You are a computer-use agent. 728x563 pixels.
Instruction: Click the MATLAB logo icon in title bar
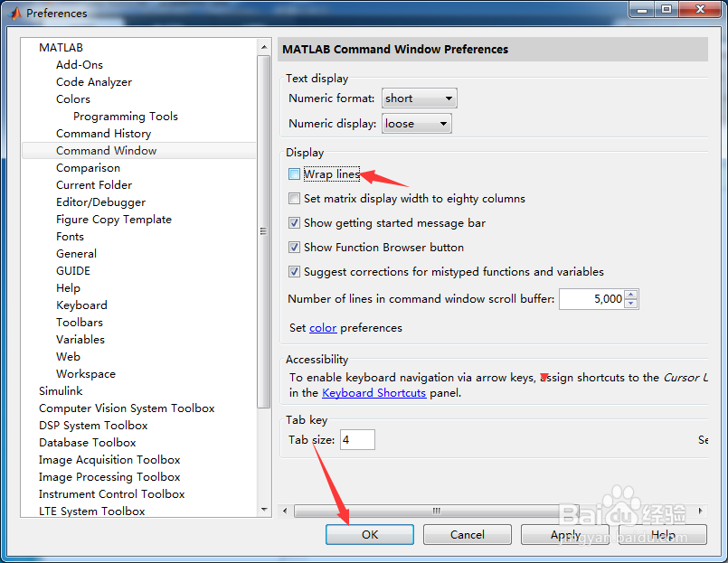(15, 14)
